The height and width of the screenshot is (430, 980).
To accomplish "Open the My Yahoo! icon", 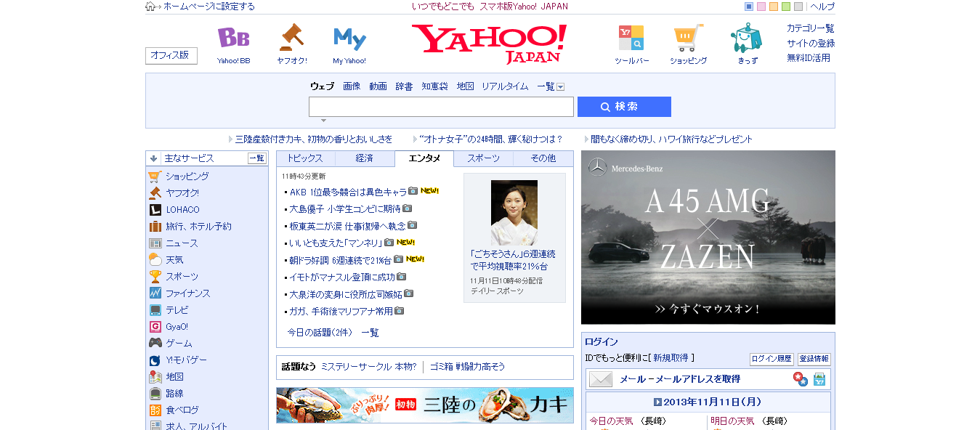I will coord(349,38).
